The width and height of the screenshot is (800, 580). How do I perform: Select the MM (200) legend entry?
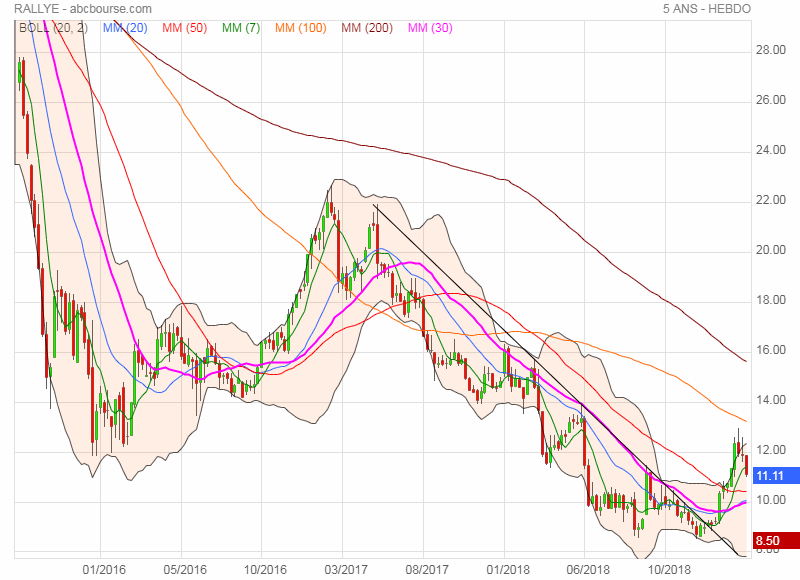[x=367, y=28]
